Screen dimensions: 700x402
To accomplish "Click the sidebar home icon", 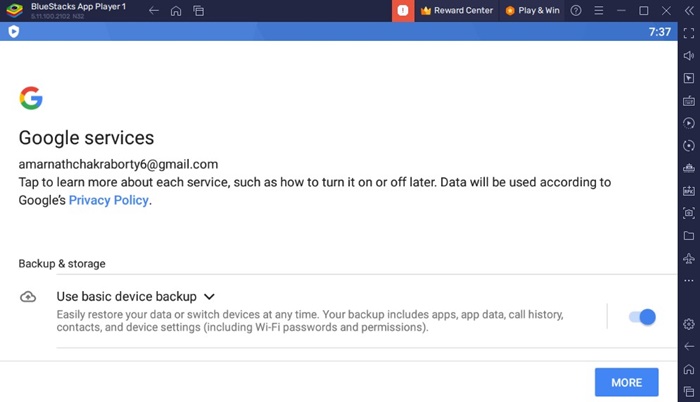I will (689, 369).
